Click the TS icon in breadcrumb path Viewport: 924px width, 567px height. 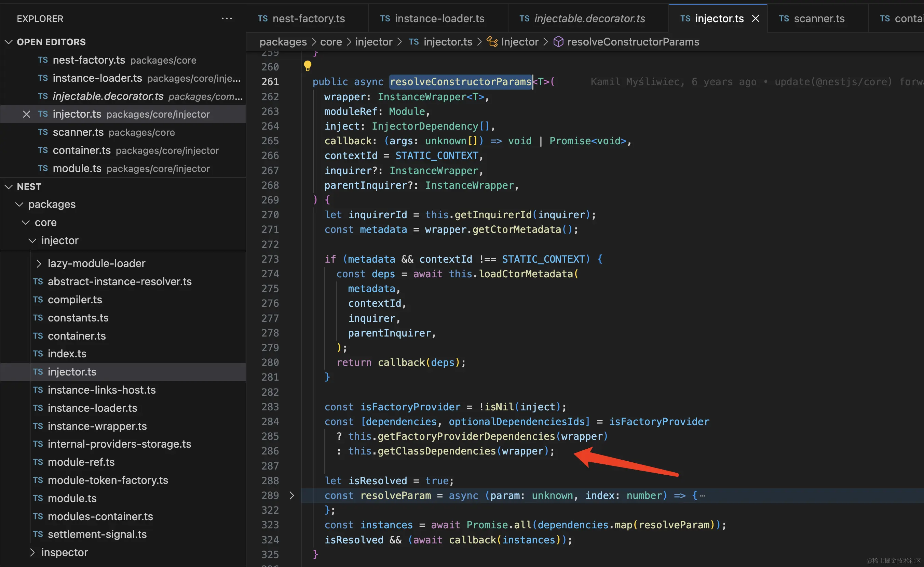tap(413, 42)
